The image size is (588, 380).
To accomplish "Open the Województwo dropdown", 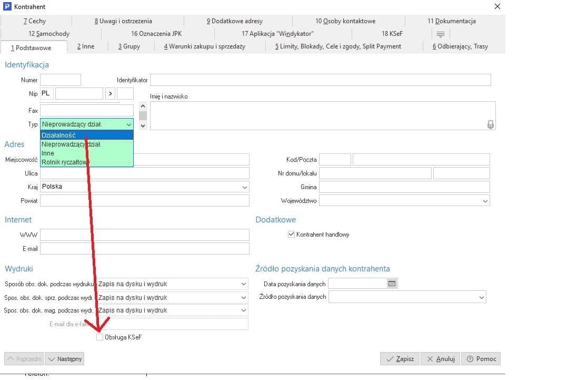I will pos(485,201).
